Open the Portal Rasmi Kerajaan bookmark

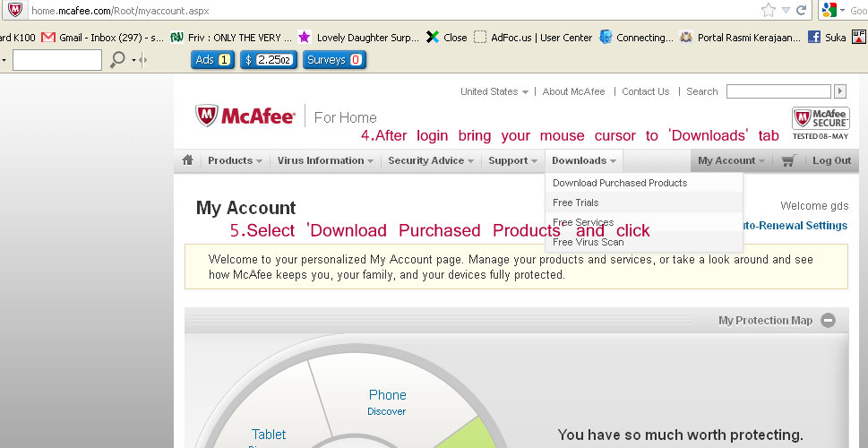740,38
